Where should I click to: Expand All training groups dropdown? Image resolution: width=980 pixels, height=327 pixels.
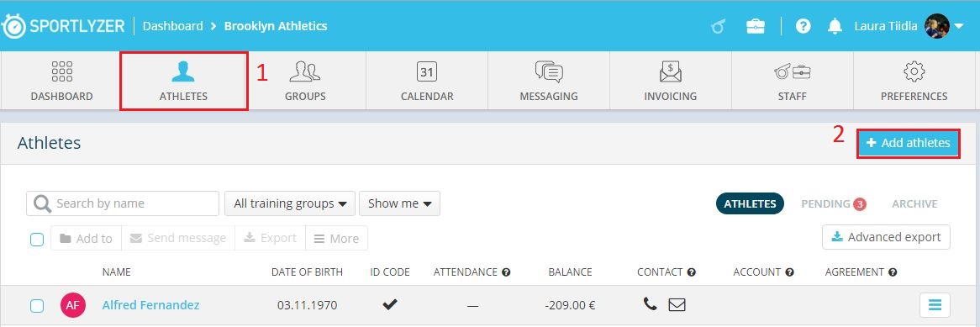click(290, 203)
